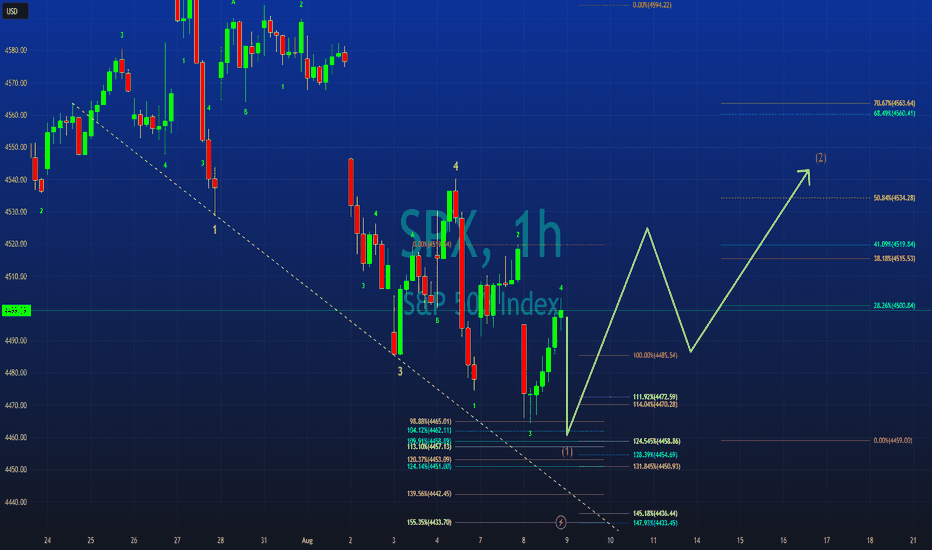Select the 131.845%(4450.93) Fibonacci label
The height and width of the screenshot is (550, 932).
[x=656, y=467]
